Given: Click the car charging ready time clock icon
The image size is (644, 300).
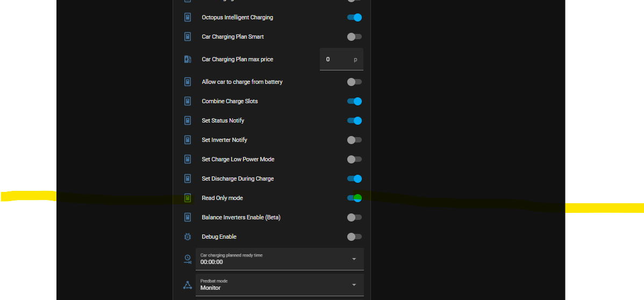Looking at the screenshot, I should [187, 259].
